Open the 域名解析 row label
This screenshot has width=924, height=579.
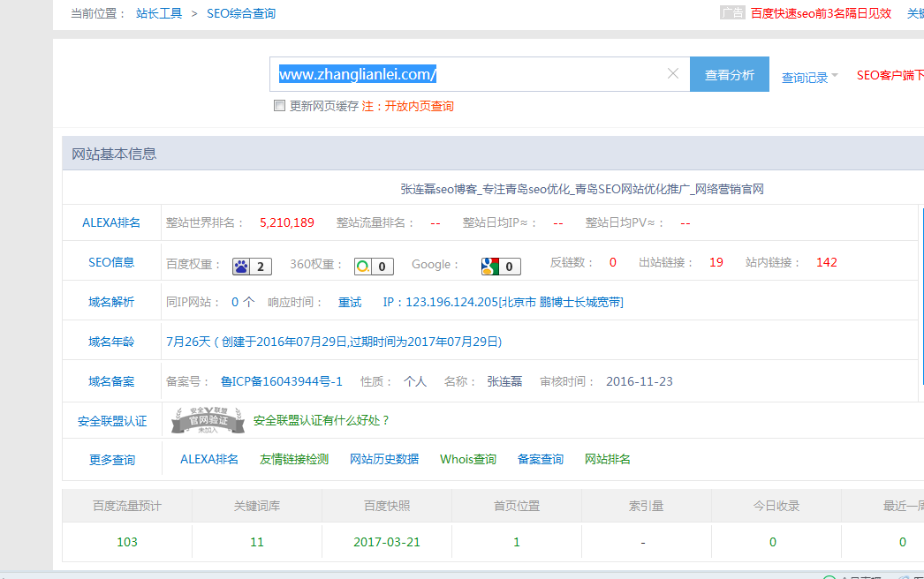[111, 302]
